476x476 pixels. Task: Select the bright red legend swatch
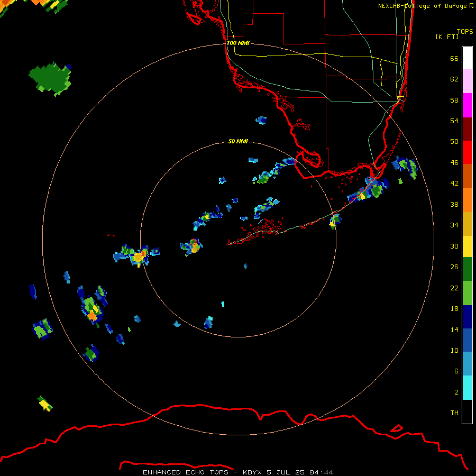467,152
